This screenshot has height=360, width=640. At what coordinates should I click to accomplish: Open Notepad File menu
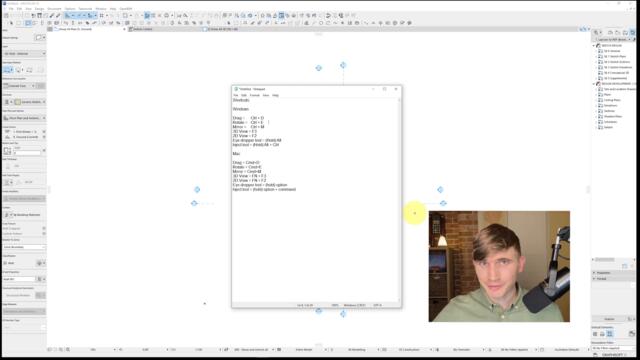(x=236, y=96)
